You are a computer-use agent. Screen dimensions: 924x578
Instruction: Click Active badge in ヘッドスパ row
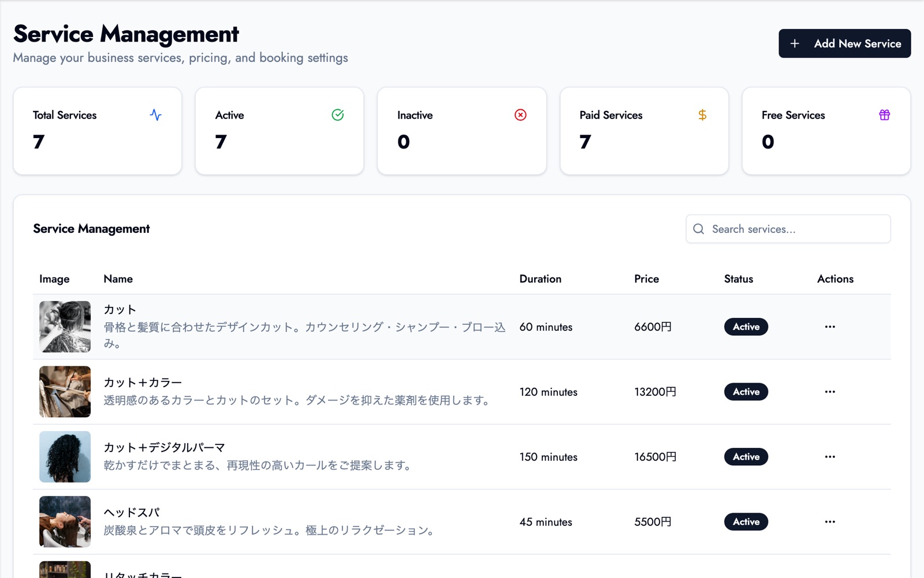tap(746, 522)
